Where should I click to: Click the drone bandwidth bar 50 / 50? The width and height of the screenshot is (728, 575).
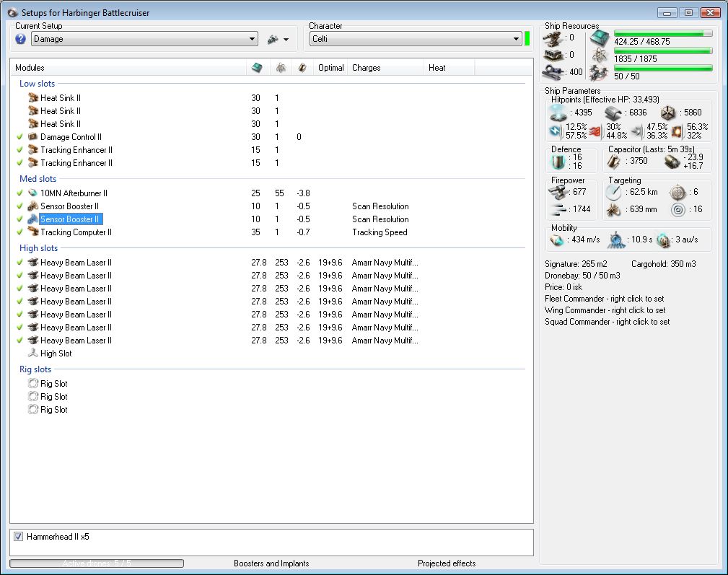(x=663, y=69)
